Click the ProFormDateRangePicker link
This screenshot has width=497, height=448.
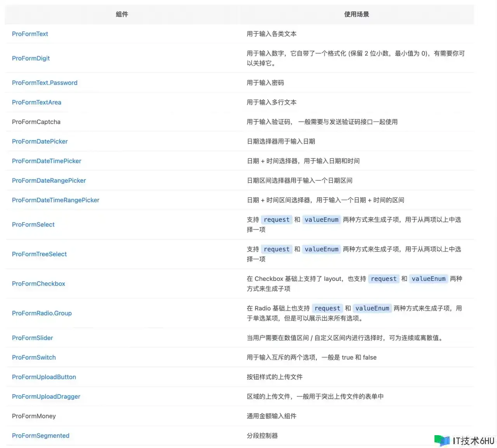[49, 180]
